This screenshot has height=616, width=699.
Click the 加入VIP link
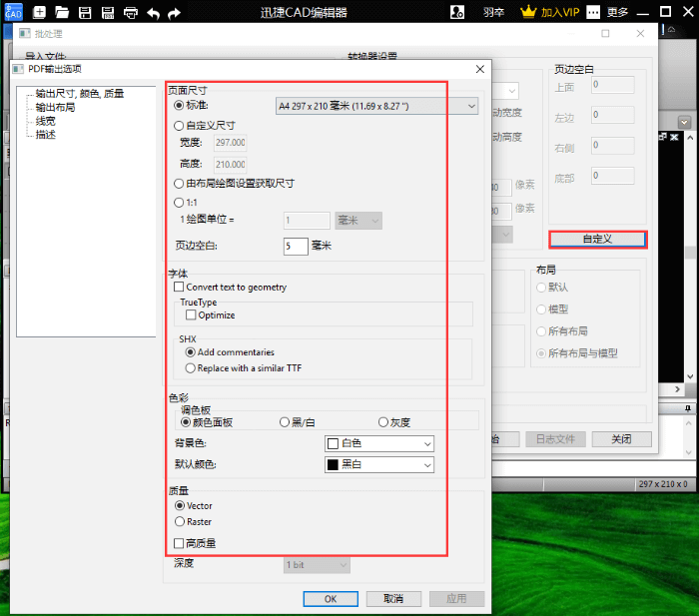point(560,12)
